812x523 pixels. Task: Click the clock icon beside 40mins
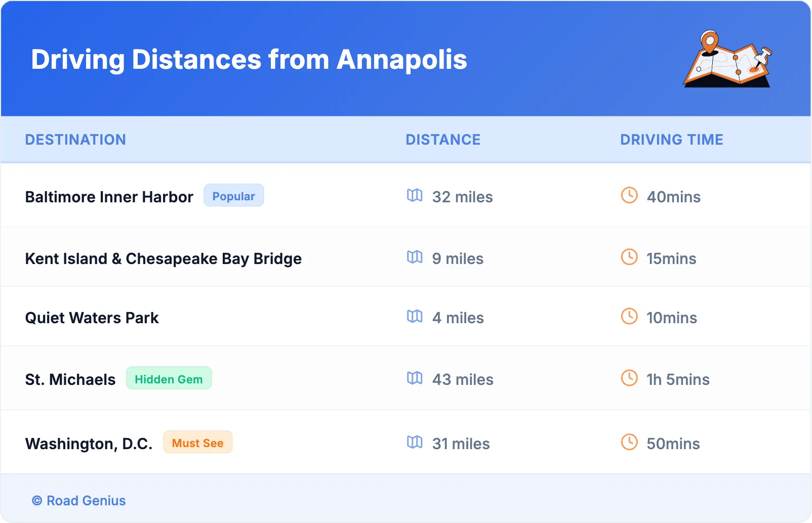click(x=629, y=195)
